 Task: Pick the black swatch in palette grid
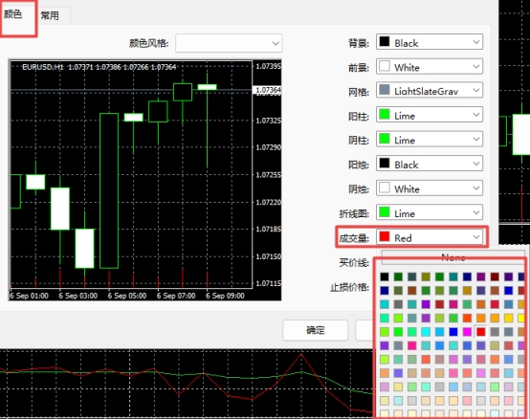pos(385,276)
